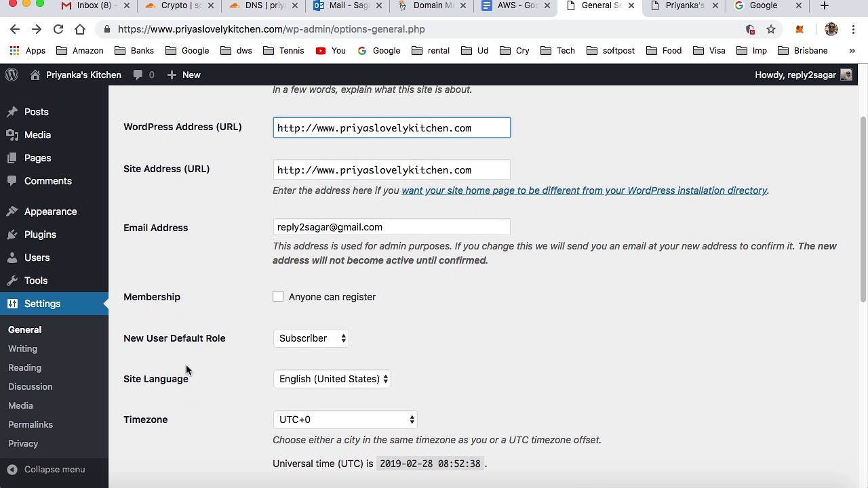Click the Plugins plug icon
Screen dimensions: 868x488
point(12,235)
